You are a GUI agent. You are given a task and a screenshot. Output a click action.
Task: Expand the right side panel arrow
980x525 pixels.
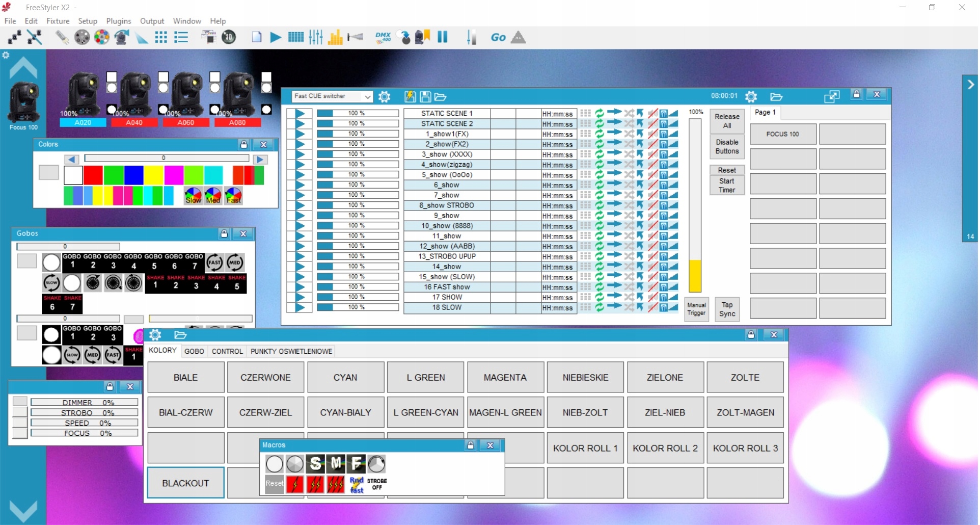point(970,85)
